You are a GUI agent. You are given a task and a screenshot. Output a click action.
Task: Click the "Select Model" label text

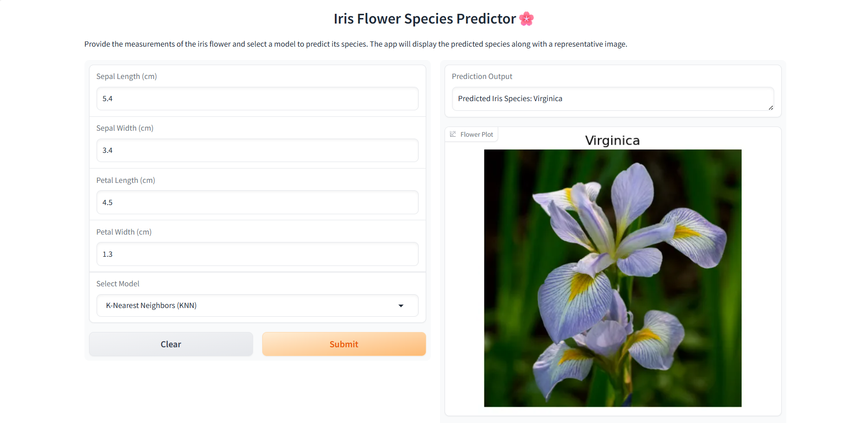pos(118,284)
